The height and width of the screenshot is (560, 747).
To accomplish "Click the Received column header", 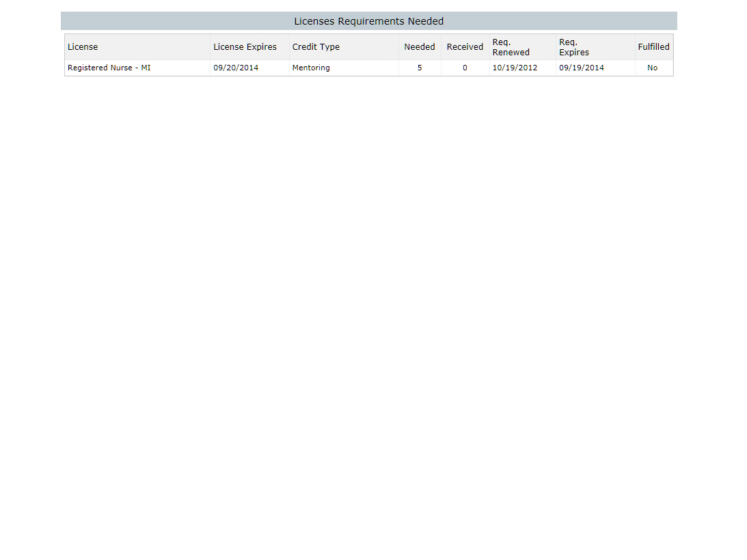I will 465,47.
